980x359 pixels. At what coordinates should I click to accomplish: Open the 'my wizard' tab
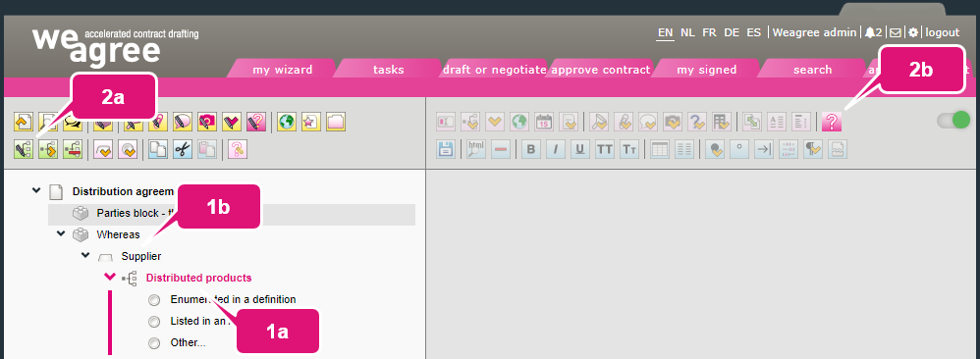(x=283, y=70)
